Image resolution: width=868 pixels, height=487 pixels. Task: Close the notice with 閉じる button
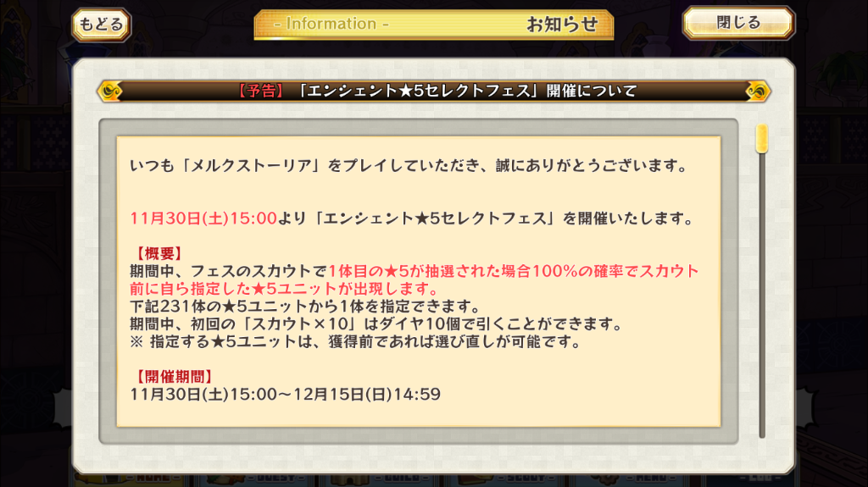pyautogui.click(x=738, y=23)
